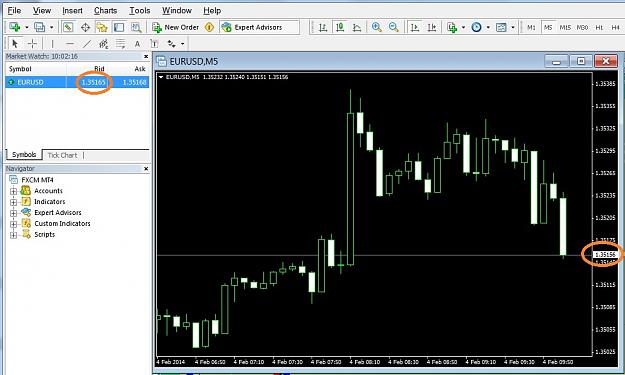Select the Text Label tool
This screenshot has height=375, width=625.
pos(154,43)
